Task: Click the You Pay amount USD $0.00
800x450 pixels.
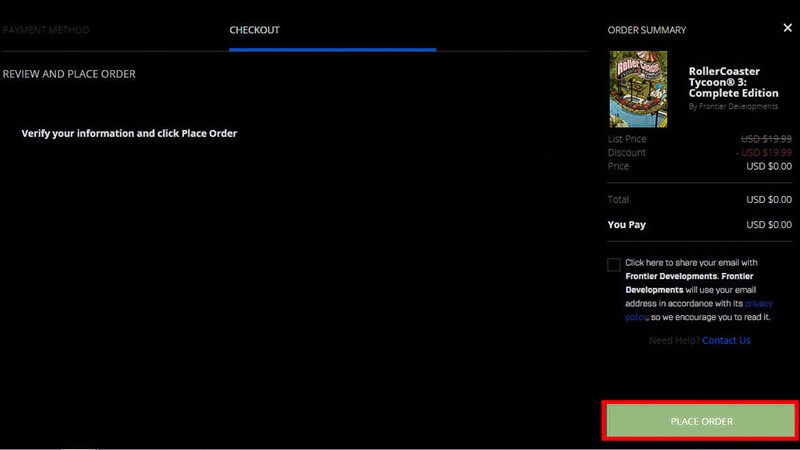Action: [769, 224]
